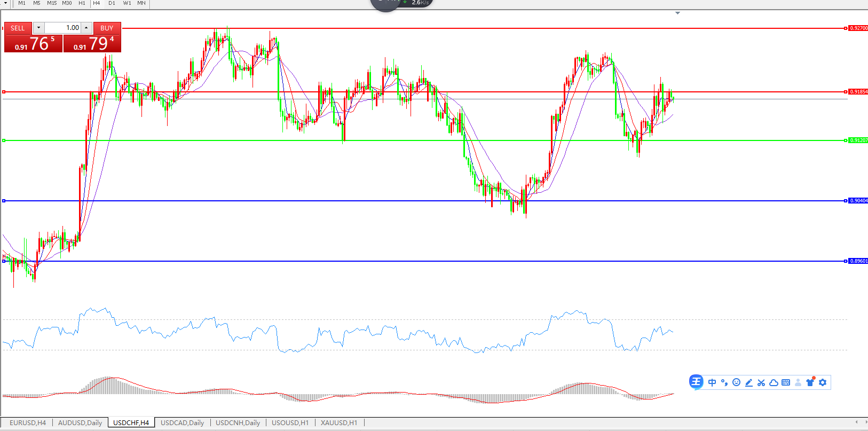The image size is (868, 431).
Task: Decrease lot volume with down arrow
Action: tap(38, 28)
